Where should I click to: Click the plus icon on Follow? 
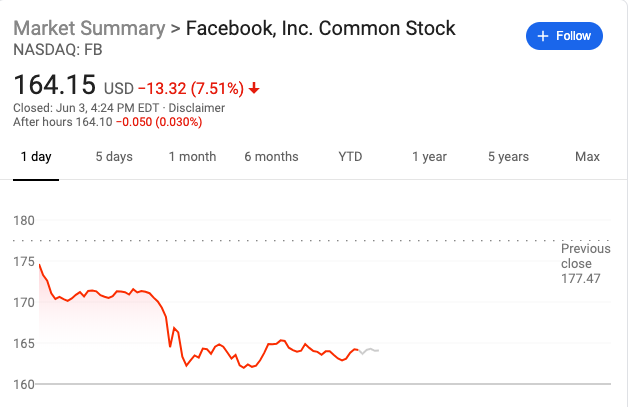pyautogui.click(x=543, y=36)
